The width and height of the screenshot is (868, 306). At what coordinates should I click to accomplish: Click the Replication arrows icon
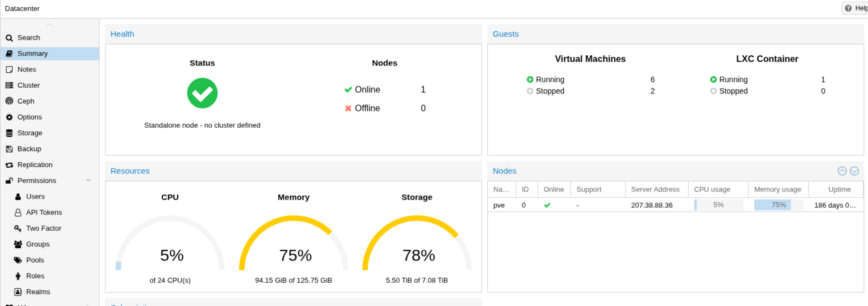tap(9, 165)
